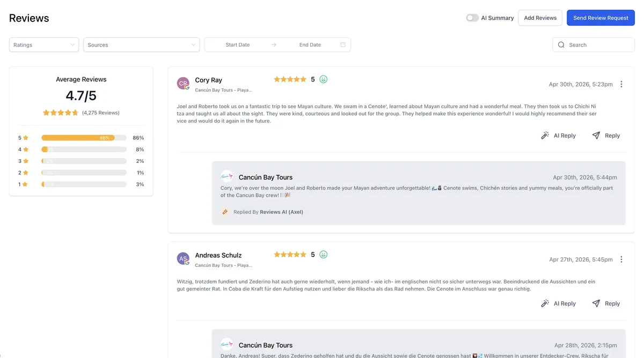Open the Ratings dropdown filter
The width and height of the screenshot is (644, 358).
44,45
